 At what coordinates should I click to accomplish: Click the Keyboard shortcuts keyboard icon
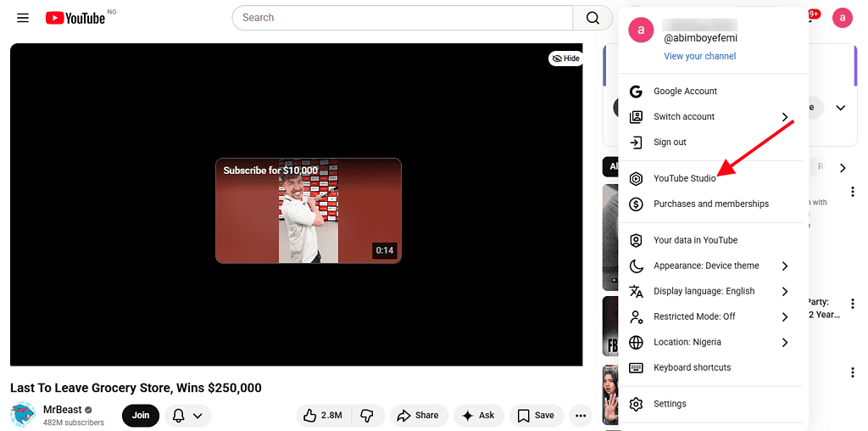(636, 368)
